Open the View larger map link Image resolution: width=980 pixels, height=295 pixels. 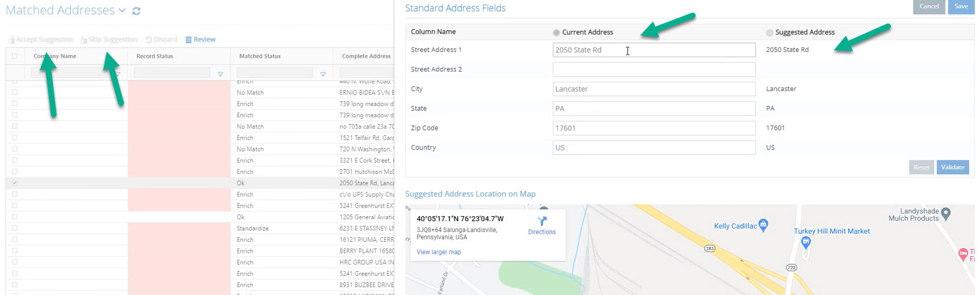point(439,252)
